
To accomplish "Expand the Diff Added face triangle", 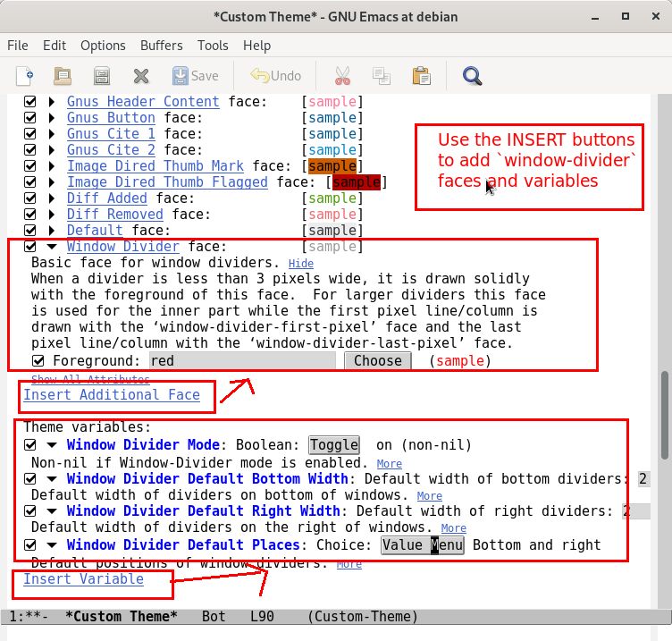I will [52, 198].
